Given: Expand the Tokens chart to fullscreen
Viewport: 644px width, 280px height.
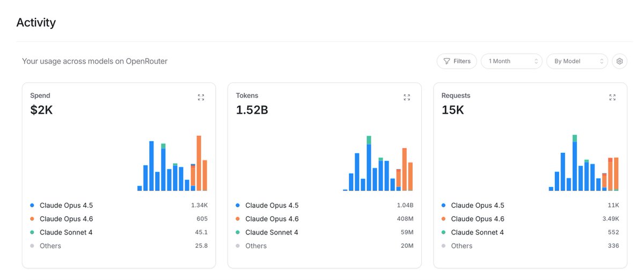Looking at the screenshot, I should pyautogui.click(x=407, y=97).
